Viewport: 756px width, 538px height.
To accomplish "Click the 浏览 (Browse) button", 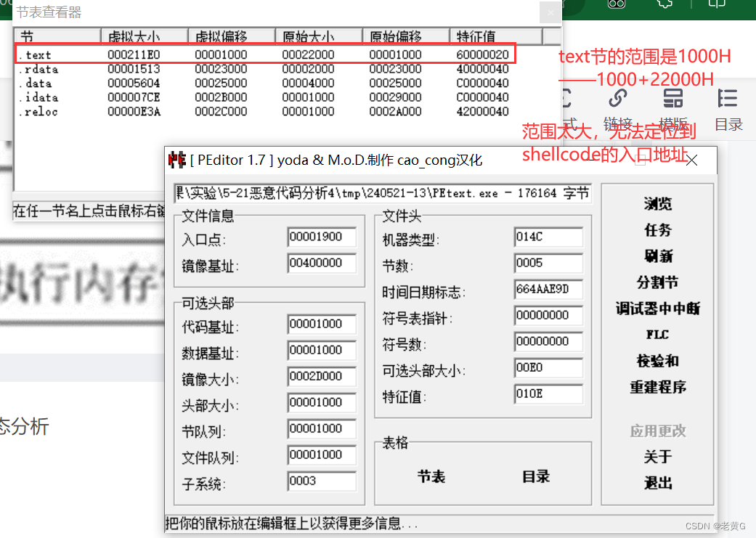I will coord(658,205).
